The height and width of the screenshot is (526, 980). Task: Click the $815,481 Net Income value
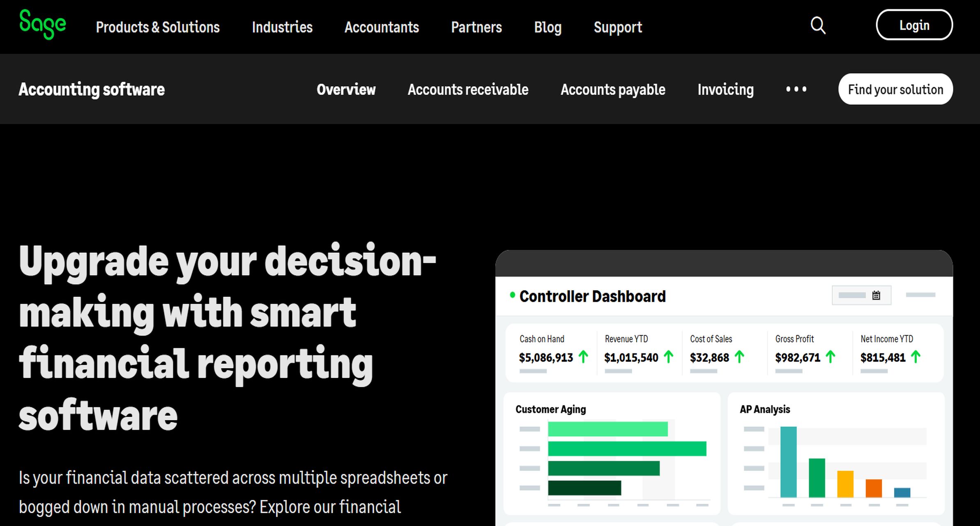click(x=883, y=358)
